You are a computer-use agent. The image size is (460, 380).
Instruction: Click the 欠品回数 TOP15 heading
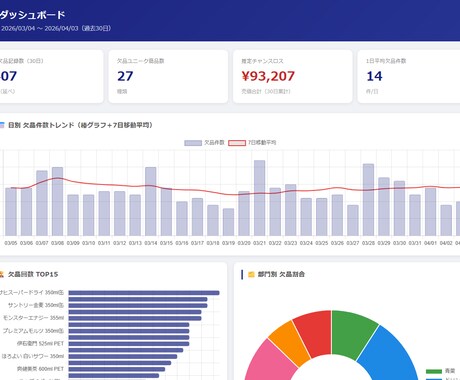[x=33, y=274]
